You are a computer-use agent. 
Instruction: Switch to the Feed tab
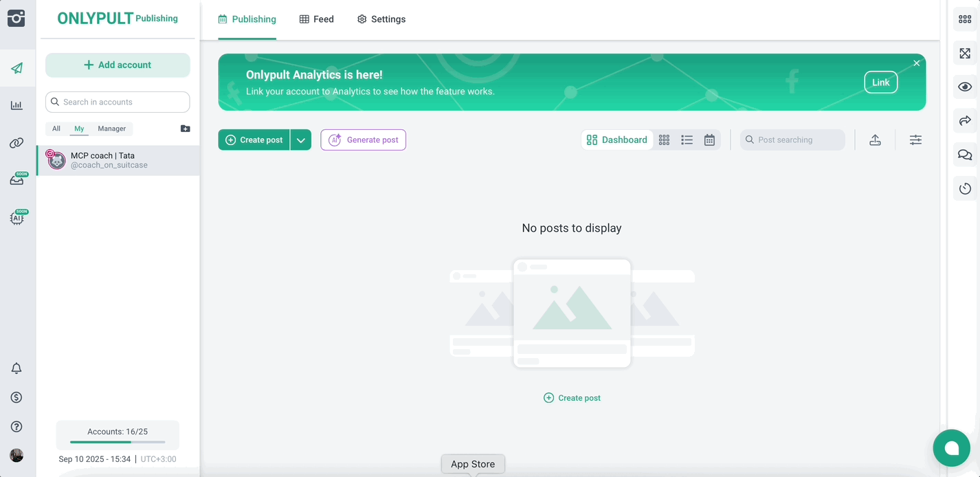316,19
